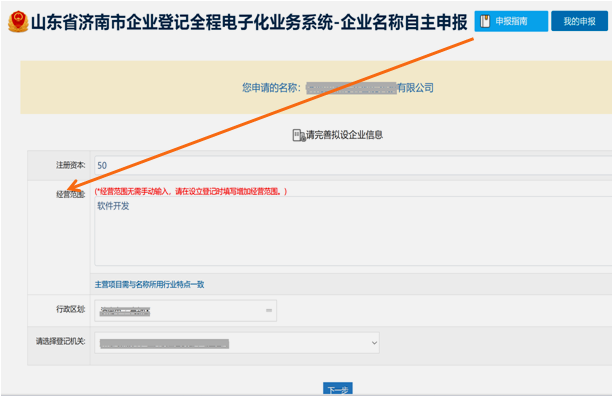Click the document icon beside 请完善拟设企业信息
The image size is (613, 397).
pos(299,135)
